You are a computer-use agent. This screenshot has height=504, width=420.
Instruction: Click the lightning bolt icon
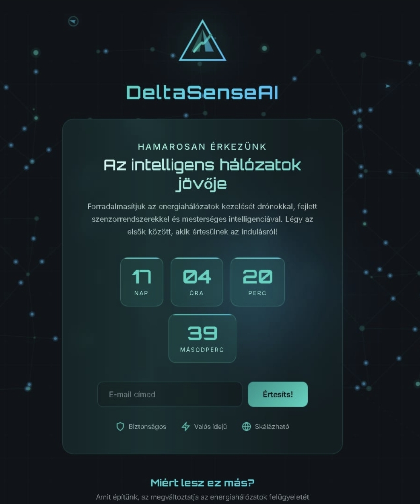pyautogui.click(x=185, y=427)
